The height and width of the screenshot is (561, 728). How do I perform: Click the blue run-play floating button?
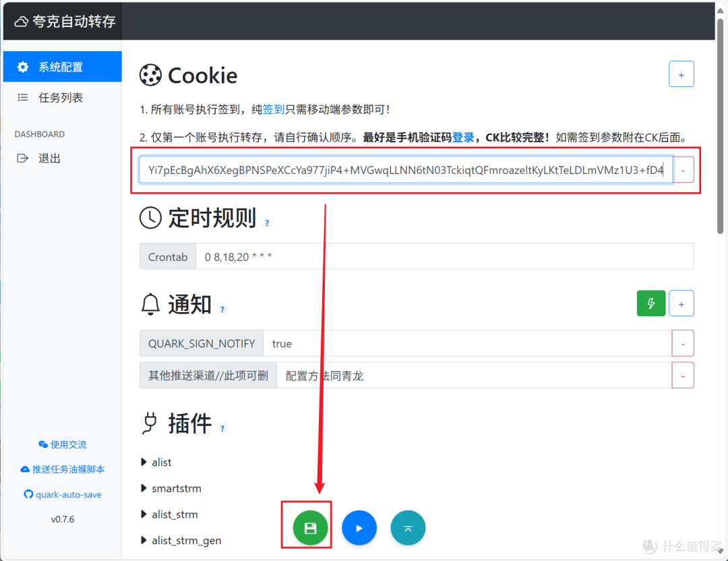359,528
